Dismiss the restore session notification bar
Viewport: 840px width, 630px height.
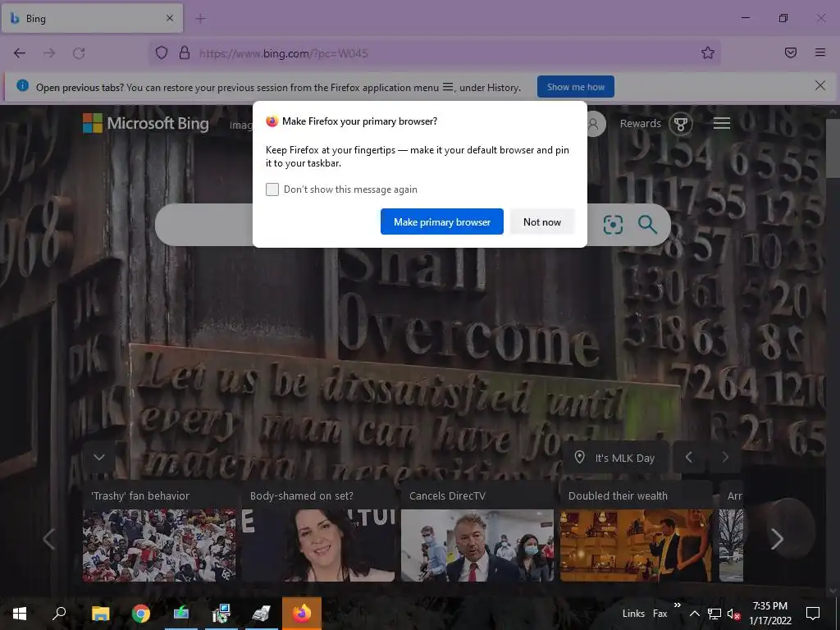pos(819,85)
